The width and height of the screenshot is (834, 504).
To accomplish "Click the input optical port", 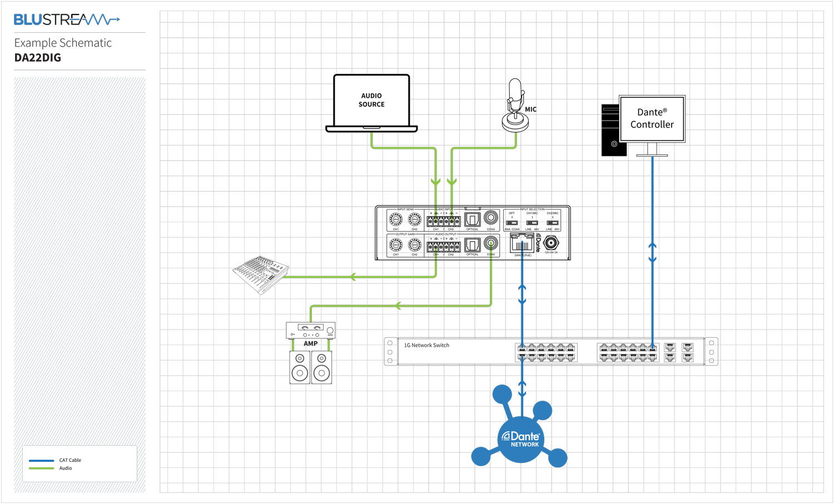I will tap(472, 219).
